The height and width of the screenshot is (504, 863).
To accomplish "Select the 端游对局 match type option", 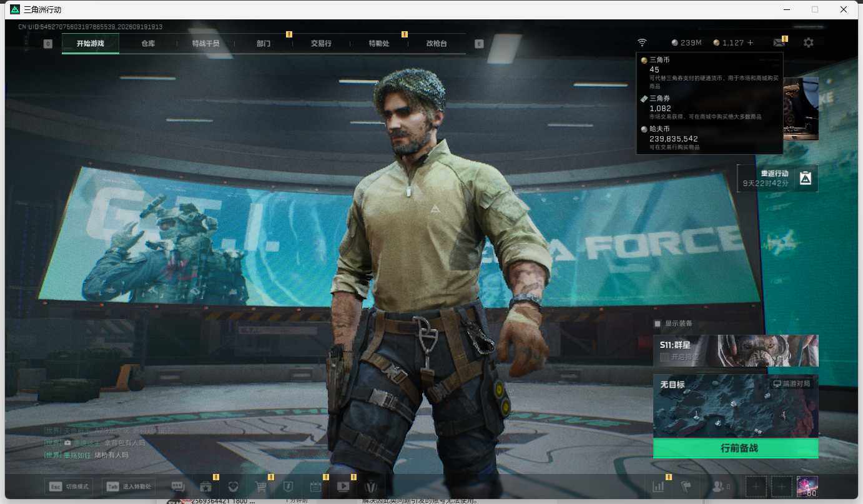I will tap(792, 383).
